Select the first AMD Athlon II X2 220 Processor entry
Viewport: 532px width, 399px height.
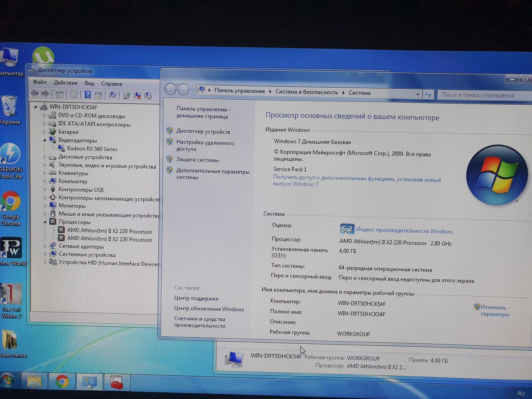coord(110,231)
